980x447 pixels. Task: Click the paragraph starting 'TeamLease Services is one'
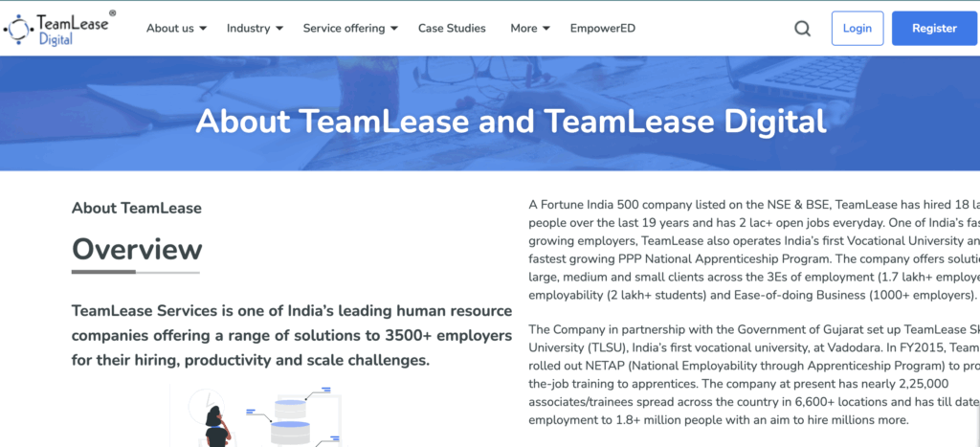[292, 336]
